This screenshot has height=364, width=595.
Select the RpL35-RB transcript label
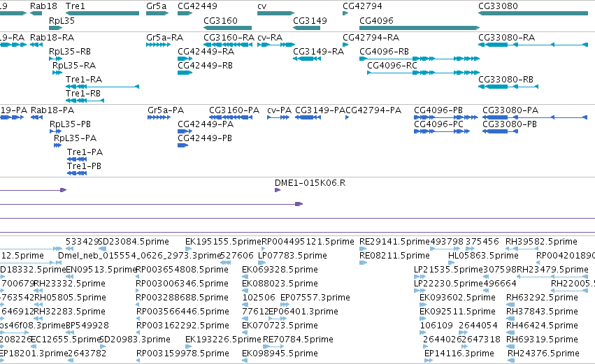click(x=70, y=52)
